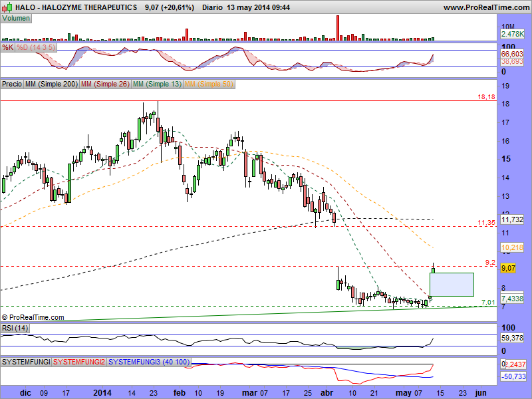Click the may label on time axis
Viewport: 532px width, 399px height.
[x=404, y=393]
